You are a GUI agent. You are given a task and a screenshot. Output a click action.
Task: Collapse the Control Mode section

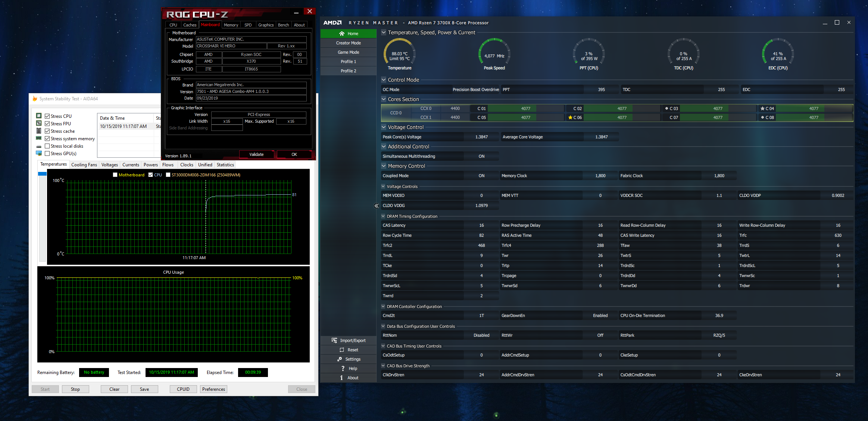[x=384, y=79]
